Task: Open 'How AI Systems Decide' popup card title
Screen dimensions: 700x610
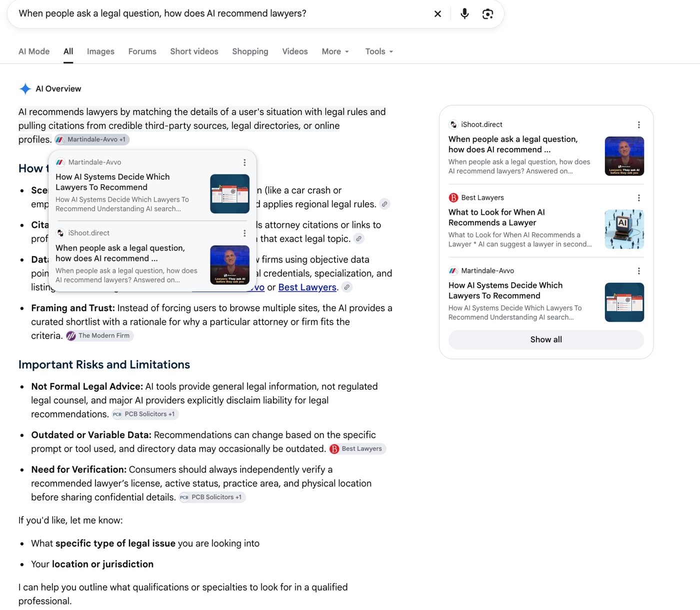Action: [x=112, y=182]
